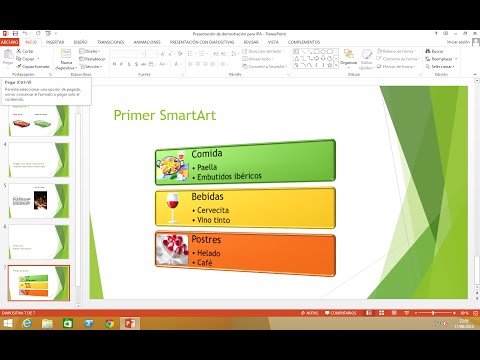
Task: Select the right arrow shape in gallery
Action: [316, 58]
